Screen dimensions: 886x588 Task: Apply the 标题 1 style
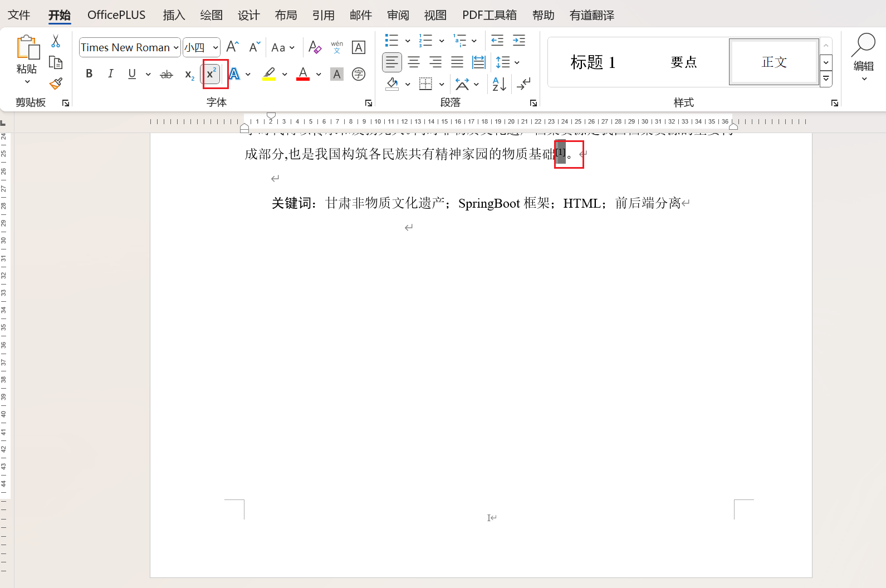pyautogui.click(x=593, y=62)
